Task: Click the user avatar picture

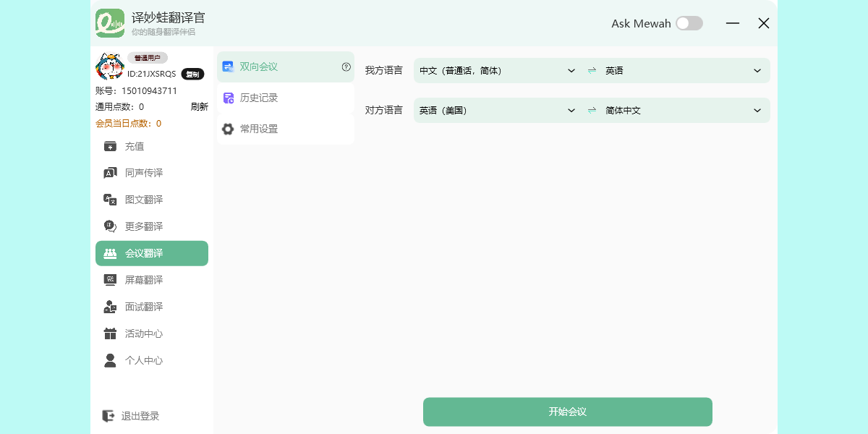Action: [109, 66]
